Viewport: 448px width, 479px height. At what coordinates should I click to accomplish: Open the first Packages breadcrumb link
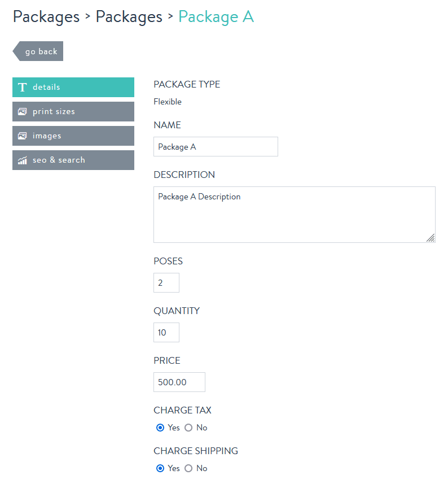pyautogui.click(x=46, y=17)
